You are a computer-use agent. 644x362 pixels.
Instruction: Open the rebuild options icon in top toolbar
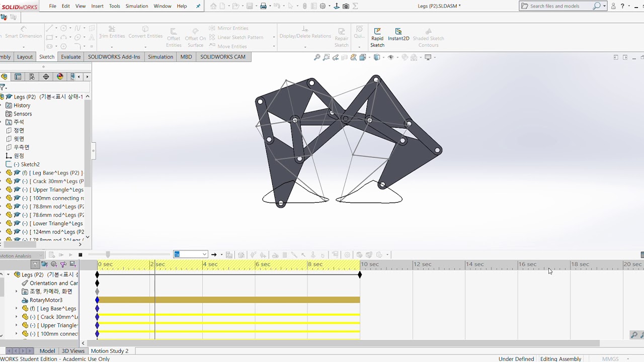305,6
